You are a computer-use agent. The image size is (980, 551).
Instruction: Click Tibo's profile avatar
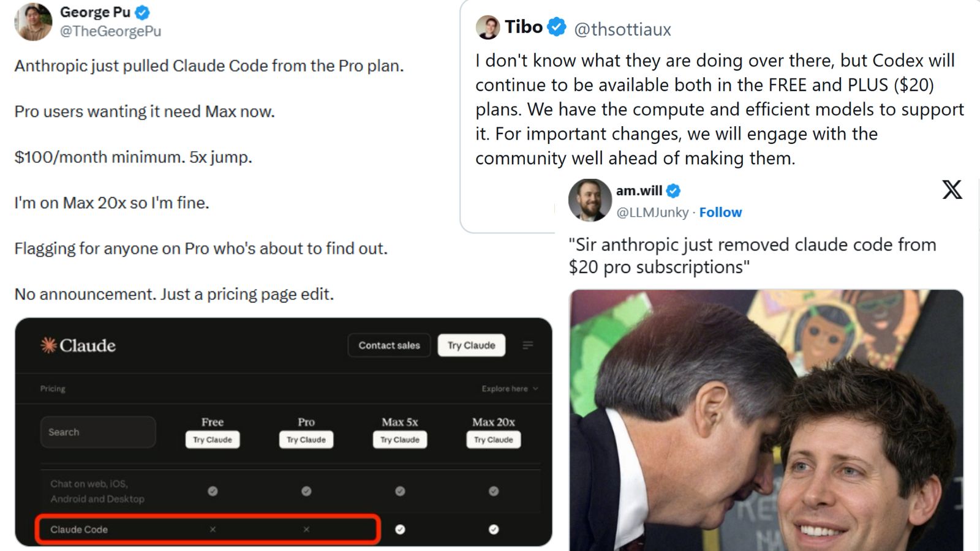tap(488, 27)
